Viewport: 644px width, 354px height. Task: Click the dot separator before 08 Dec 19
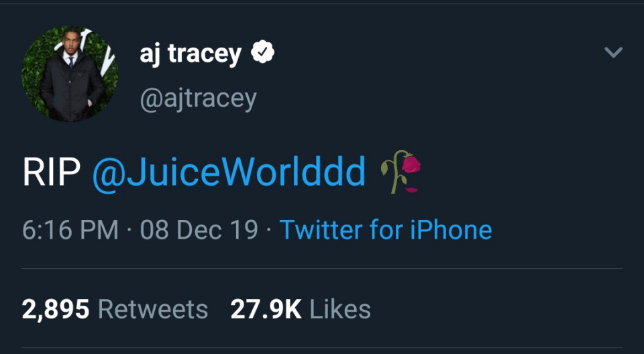(x=129, y=231)
